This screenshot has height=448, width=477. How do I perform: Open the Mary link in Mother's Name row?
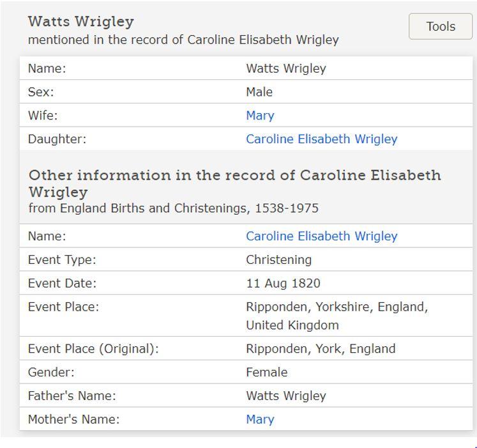pyautogui.click(x=260, y=420)
